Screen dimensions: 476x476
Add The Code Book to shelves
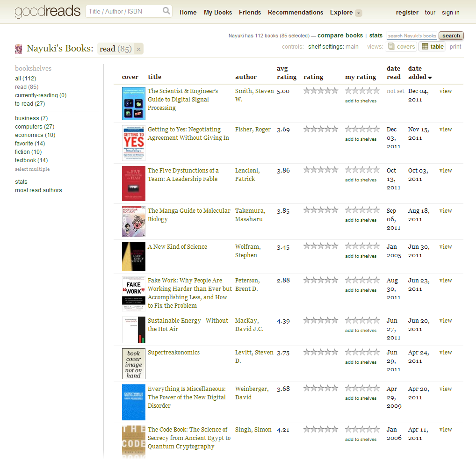click(361, 439)
